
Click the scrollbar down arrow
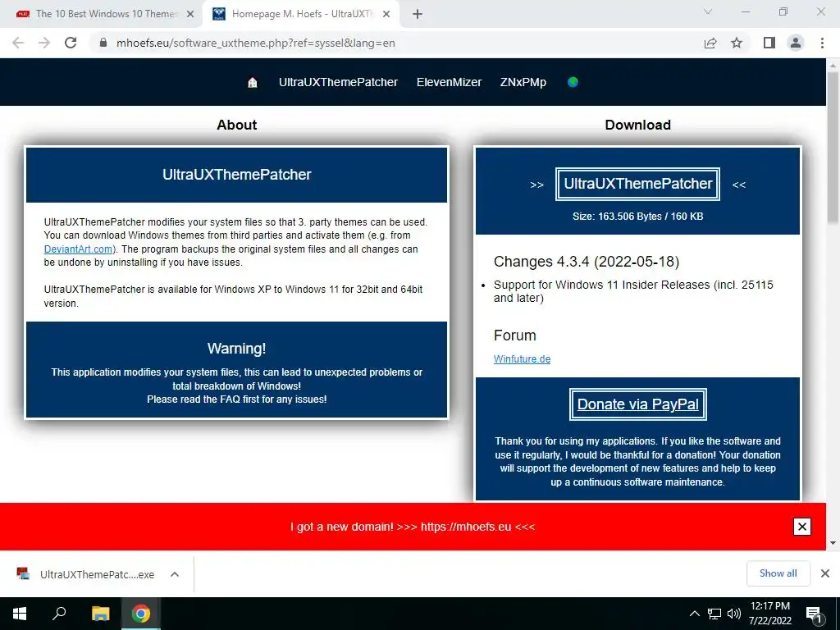click(x=833, y=543)
